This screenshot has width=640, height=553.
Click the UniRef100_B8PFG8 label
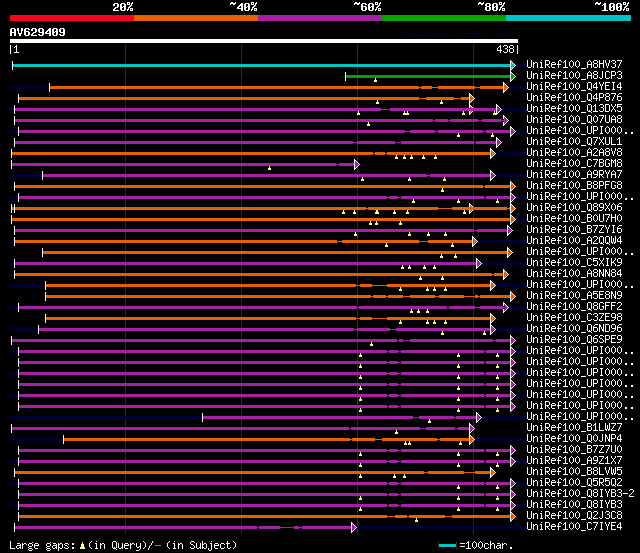(574, 185)
